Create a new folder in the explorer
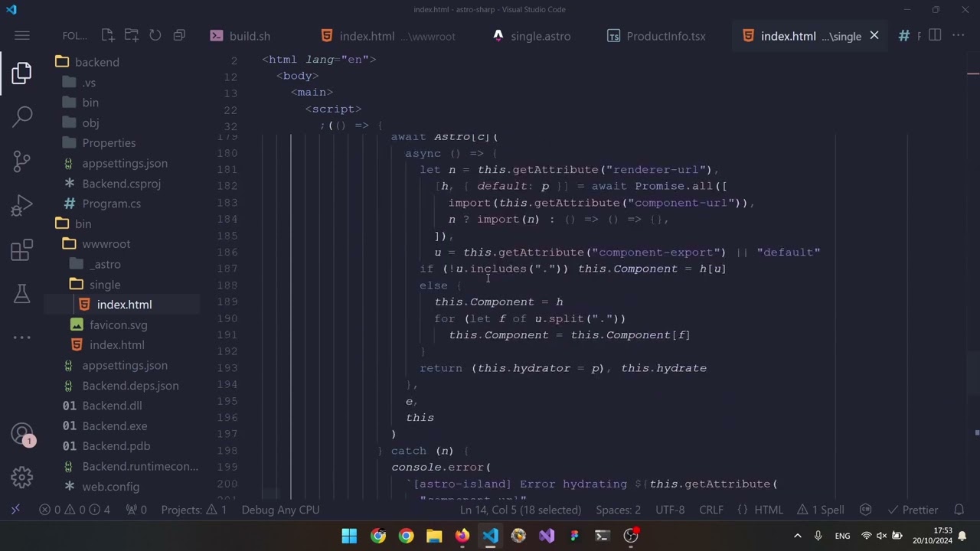 click(132, 35)
